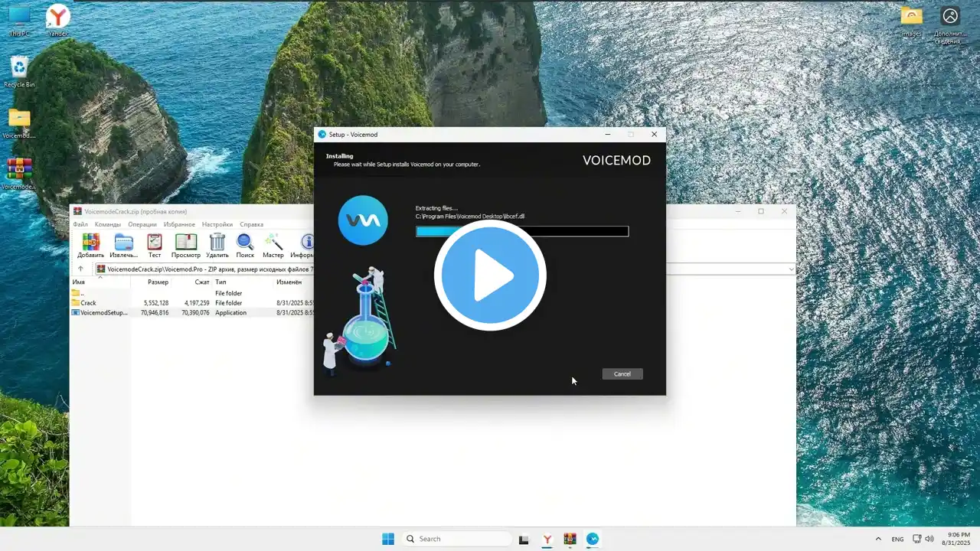
Task: Open the Файл menu in WinRAR
Action: [80, 224]
